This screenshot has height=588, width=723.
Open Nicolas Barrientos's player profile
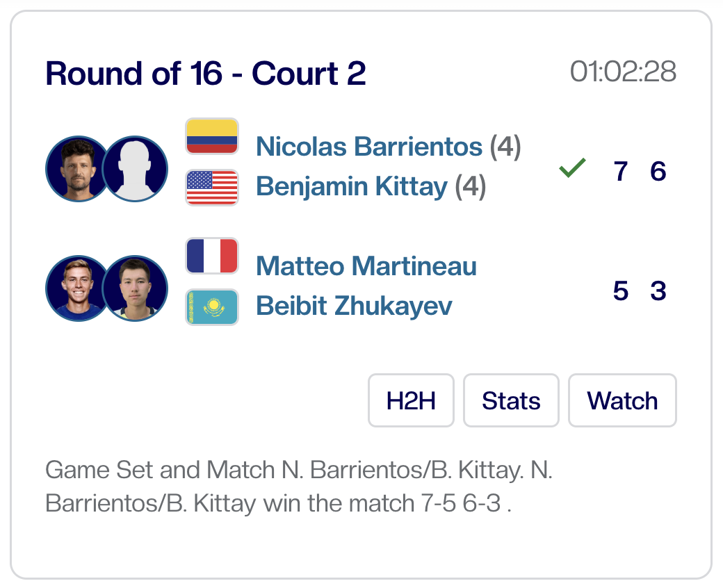(x=369, y=147)
